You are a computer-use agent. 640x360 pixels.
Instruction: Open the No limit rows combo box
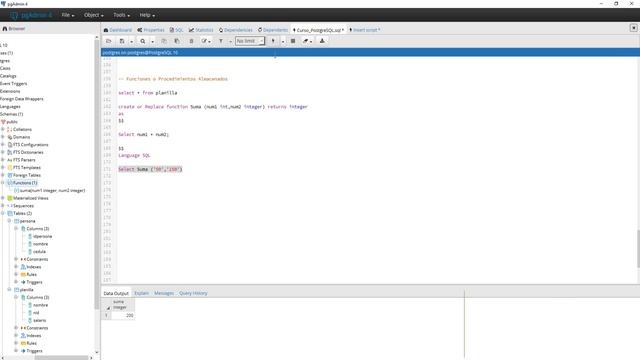tap(250, 41)
